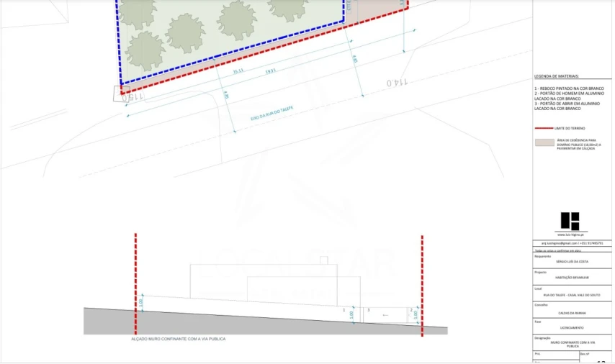Click the arrow symbol on the sliding gate
Screen dimensions: 615x364
coord(386,314)
